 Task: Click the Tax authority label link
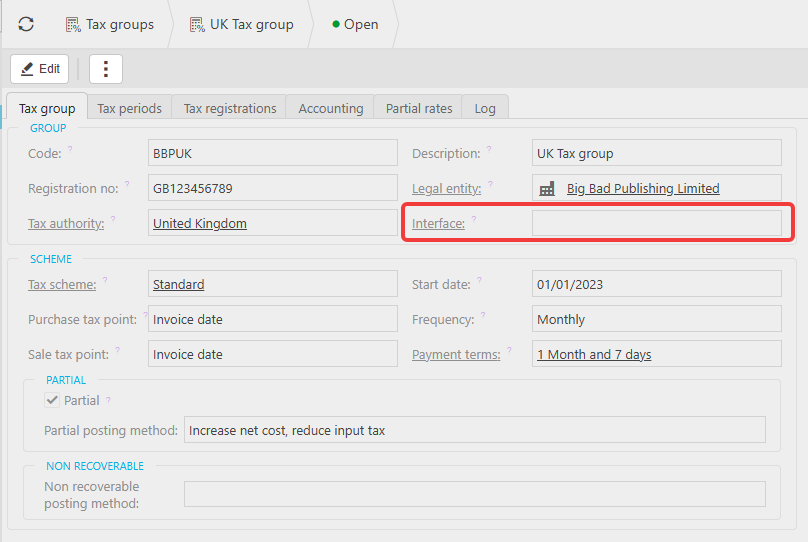click(66, 224)
